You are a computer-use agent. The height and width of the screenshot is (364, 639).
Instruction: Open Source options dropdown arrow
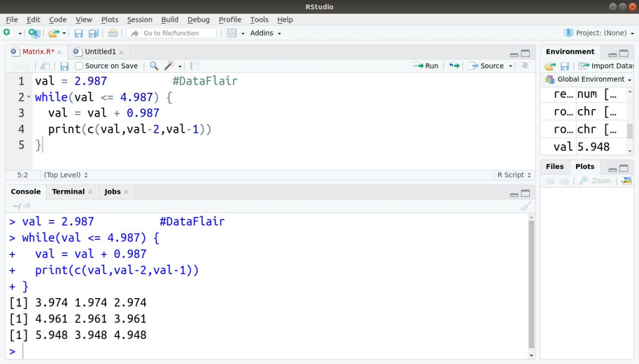point(510,66)
